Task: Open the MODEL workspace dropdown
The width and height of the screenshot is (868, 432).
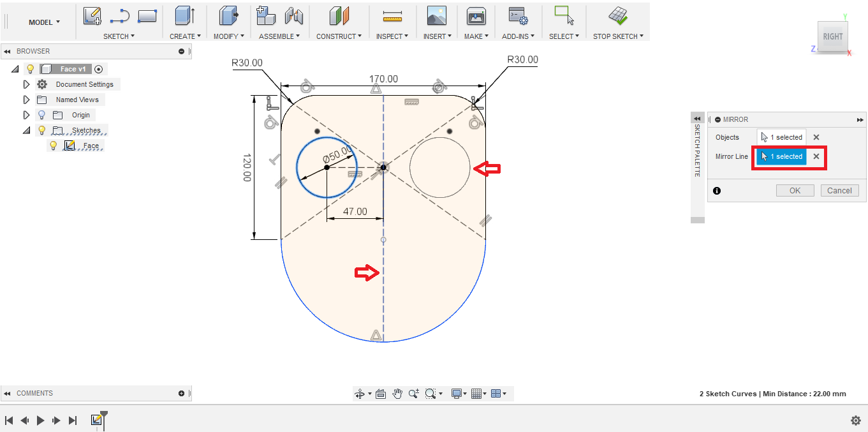Action: 44,22
